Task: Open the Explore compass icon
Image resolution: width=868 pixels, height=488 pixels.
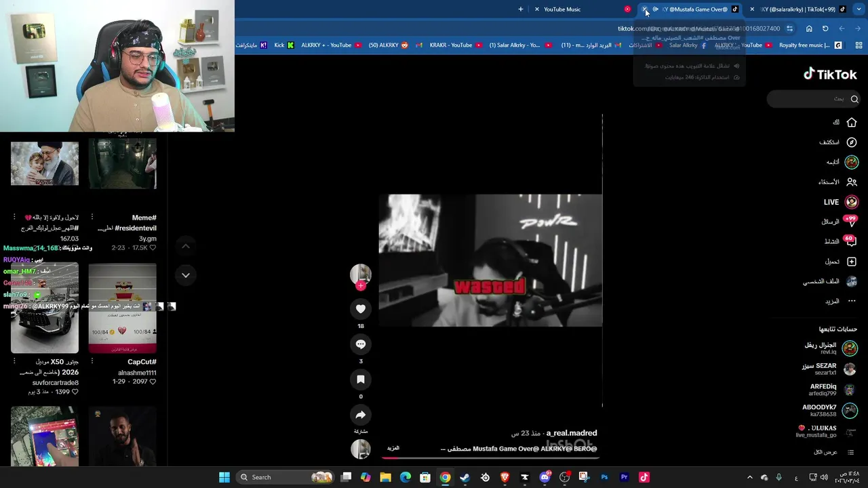Action: point(852,142)
